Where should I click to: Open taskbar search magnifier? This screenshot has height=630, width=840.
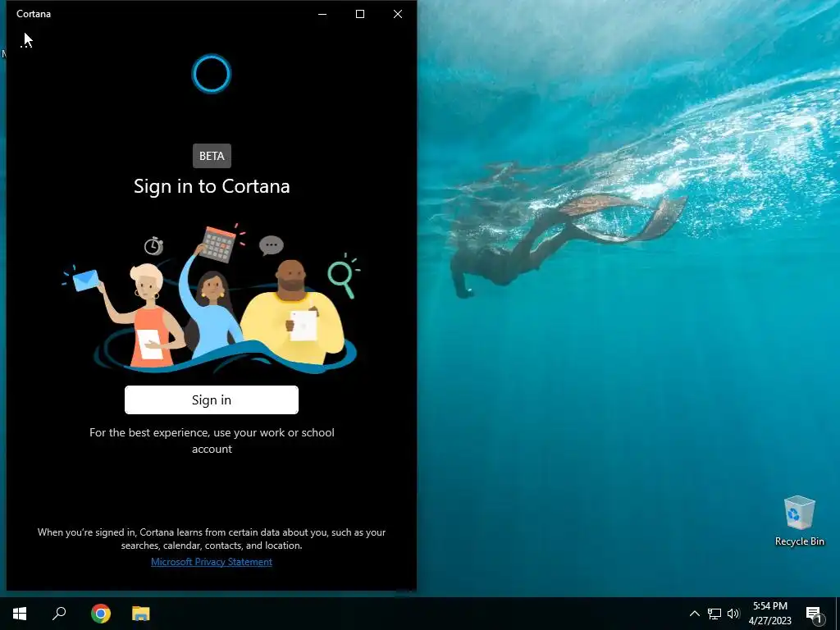click(x=59, y=614)
